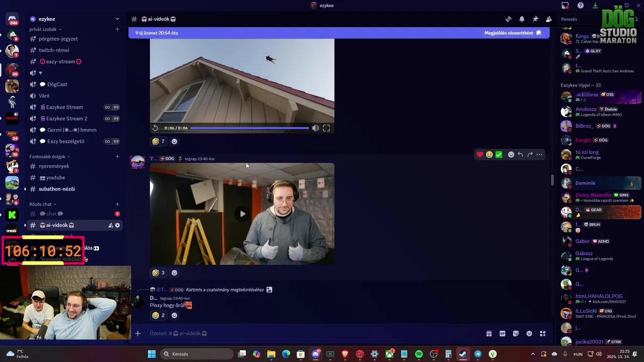The image size is (644, 362).
Task: Reply using the message hover bar arrow
Action: pos(520,154)
